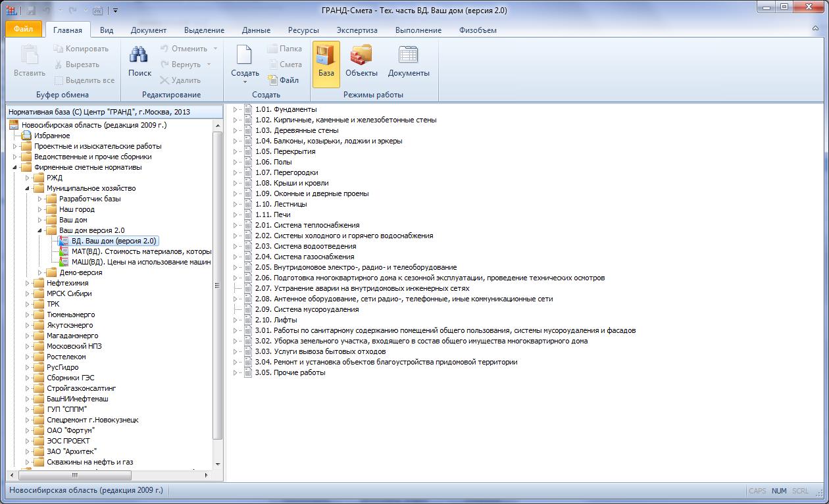
Task: Collapse the Ваш дом версия 2.0 folder
Action: [40, 230]
